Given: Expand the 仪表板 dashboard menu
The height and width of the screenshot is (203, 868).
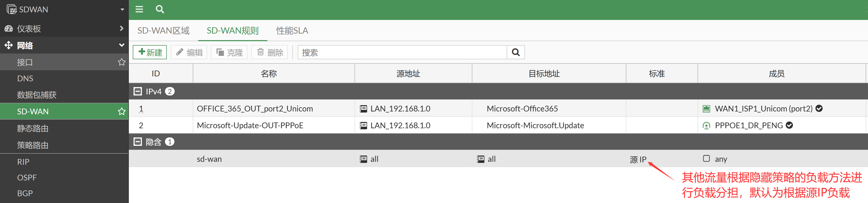Looking at the screenshot, I should pos(121,29).
